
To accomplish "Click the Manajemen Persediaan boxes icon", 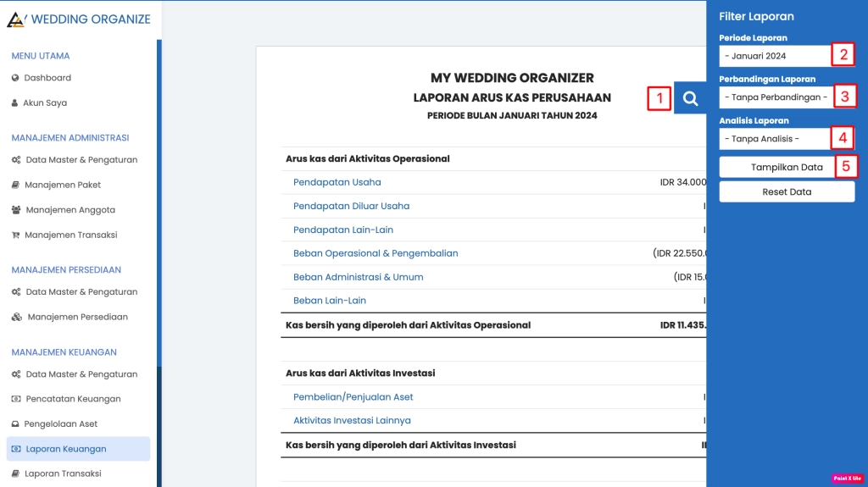I will pyautogui.click(x=17, y=318).
